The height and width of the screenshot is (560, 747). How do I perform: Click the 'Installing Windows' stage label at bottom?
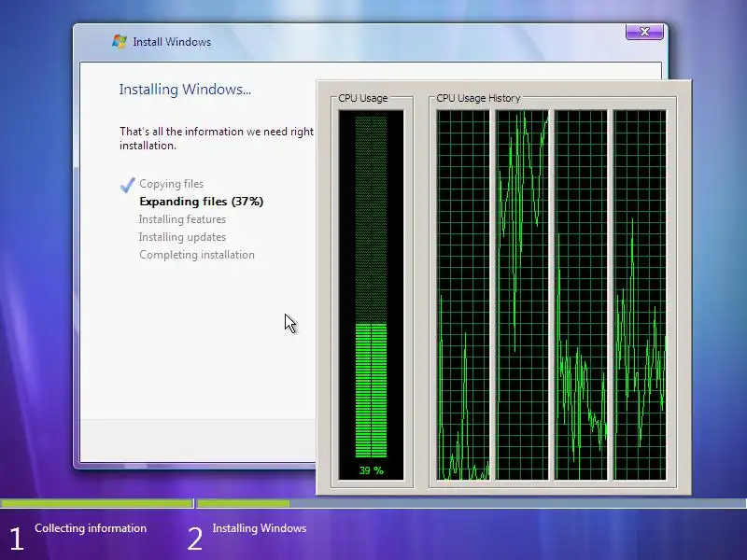click(260, 528)
